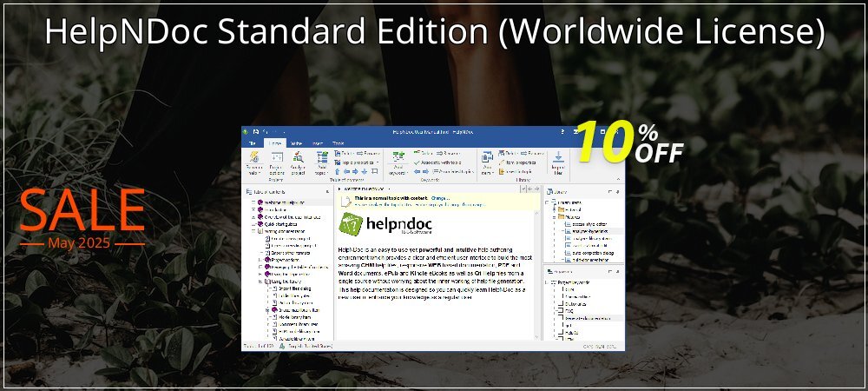The height and width of the screenshot is (391, 868).
Task: Click the Generate help icon in ribbon
Action: click(x=254, y=156)
